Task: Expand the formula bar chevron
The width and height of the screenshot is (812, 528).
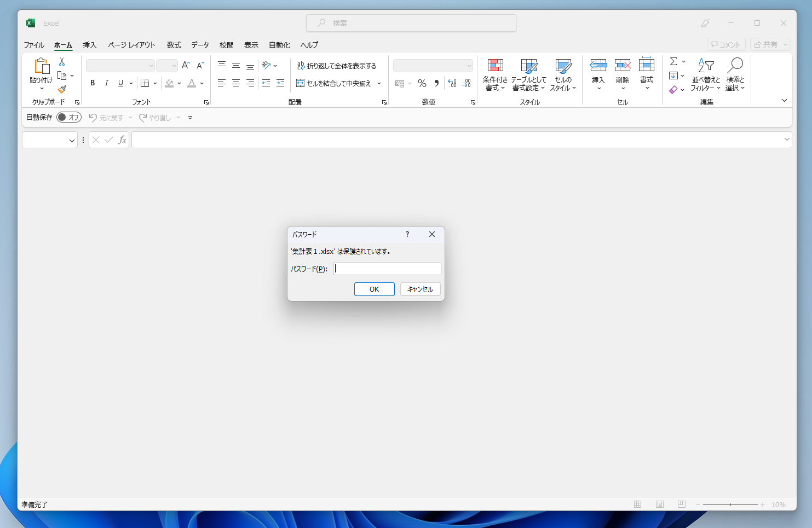Action: pyautogui.click(x=787, y=139)
